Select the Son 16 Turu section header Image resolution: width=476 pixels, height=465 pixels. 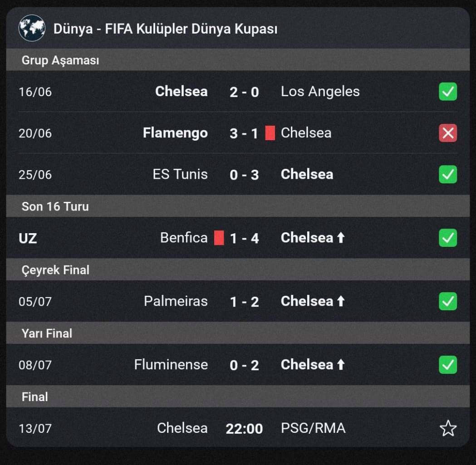[x=238, y=206]
